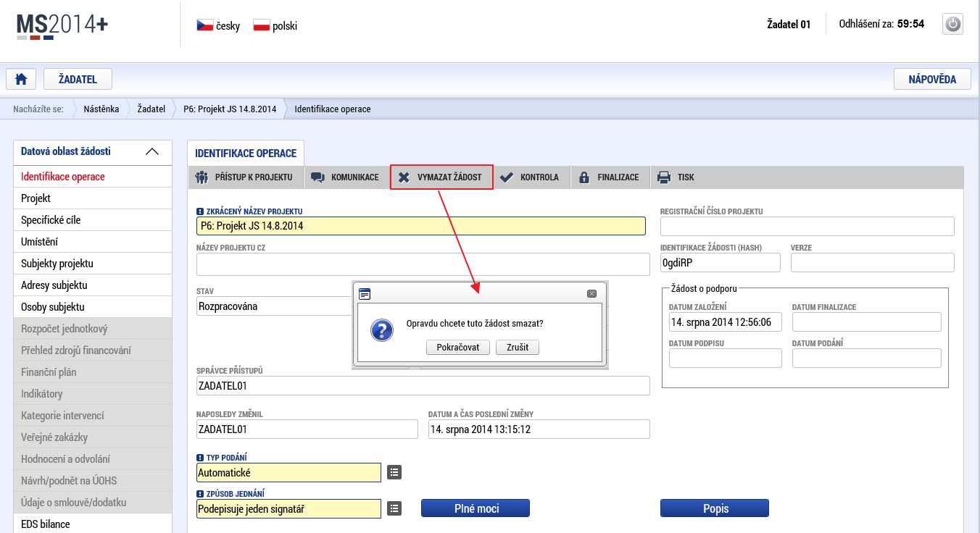Open Veřejné zakázky in the sidebar
Image resolution: width=980 pixels, height=533 pixels.
coord(93,437)
